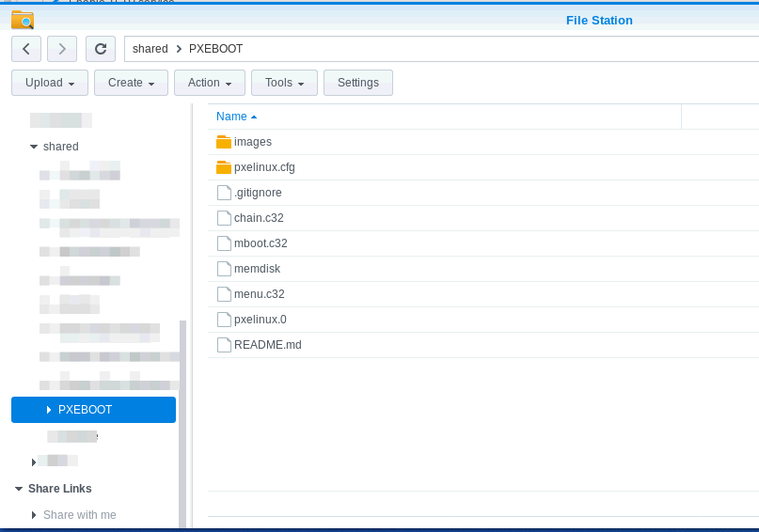Open the pxelinux.cfg folder icon

[224, 167]
